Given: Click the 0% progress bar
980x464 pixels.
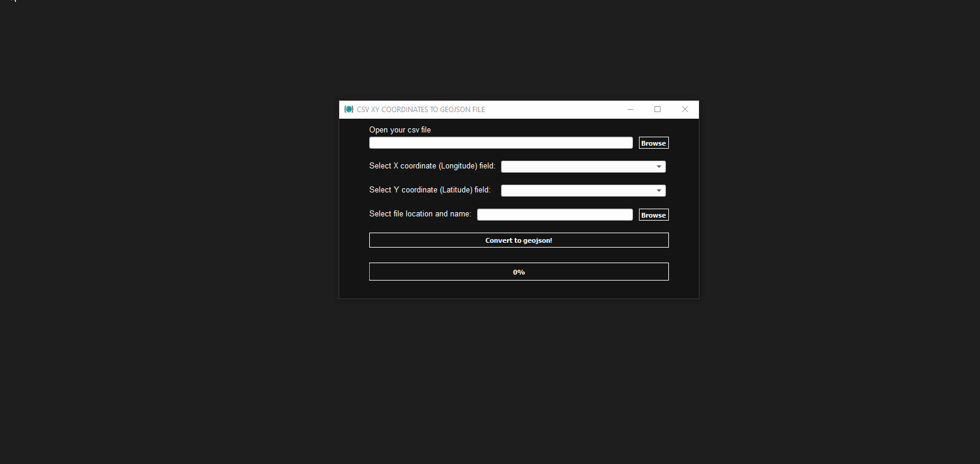Looking at the screenshot, I should 518,272.
